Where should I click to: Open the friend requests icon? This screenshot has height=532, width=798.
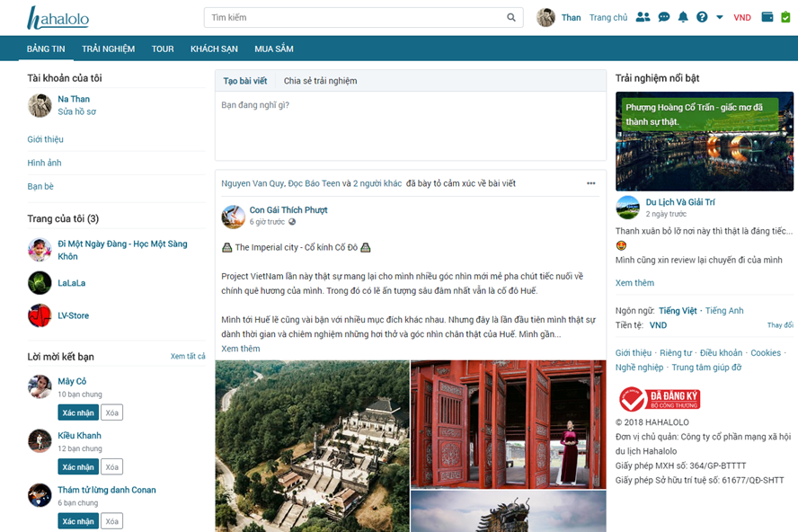pos(643,17)
